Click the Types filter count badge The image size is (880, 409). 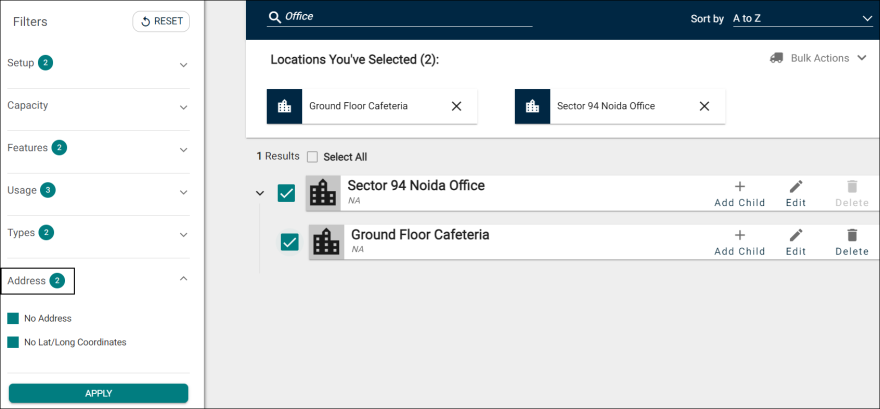(47, 232)
